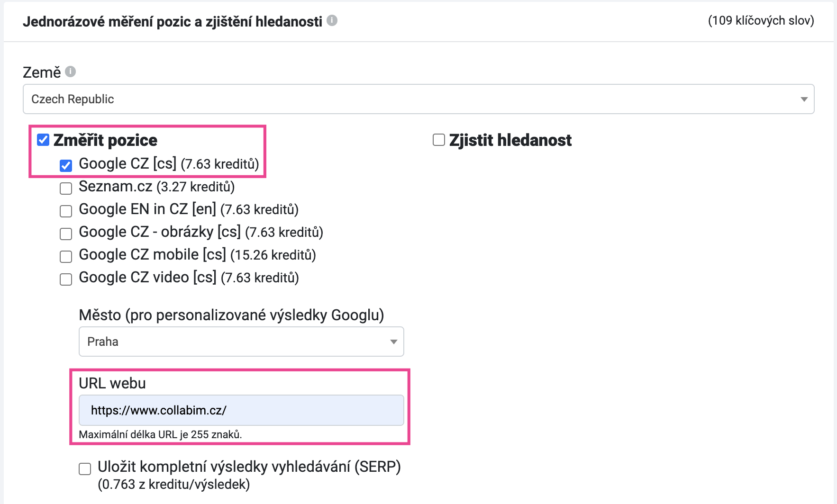The height and width of the screenshot is (504, 837).
Task: Click the Jednorázové měření pozic heading text
Action: tap(173, 22)
